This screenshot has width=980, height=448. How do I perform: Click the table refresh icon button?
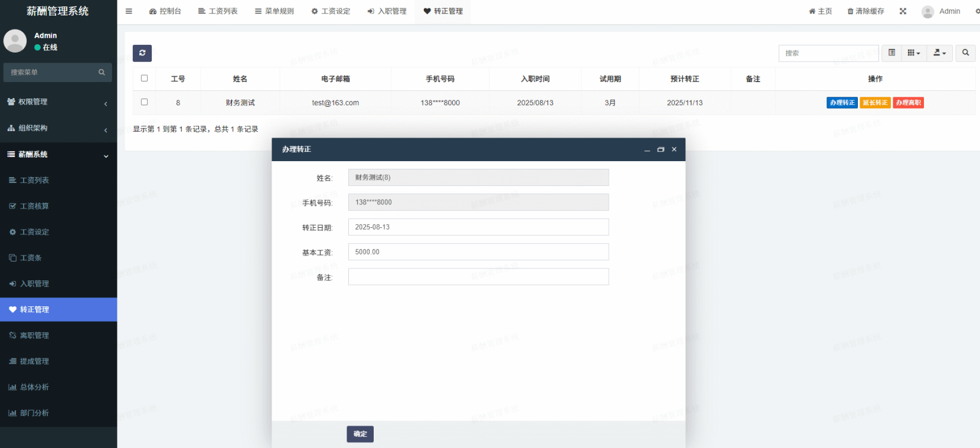click(x=142, y=53)
